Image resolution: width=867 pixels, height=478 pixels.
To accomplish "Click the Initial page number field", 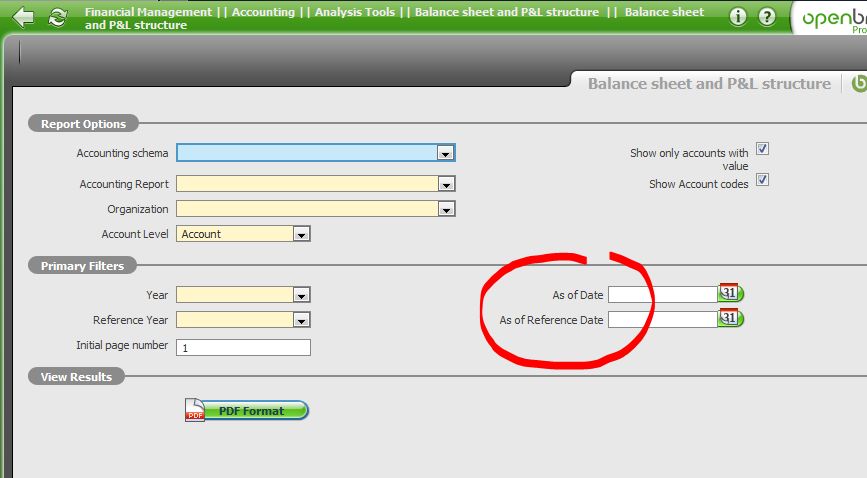I will pos(243,347).
